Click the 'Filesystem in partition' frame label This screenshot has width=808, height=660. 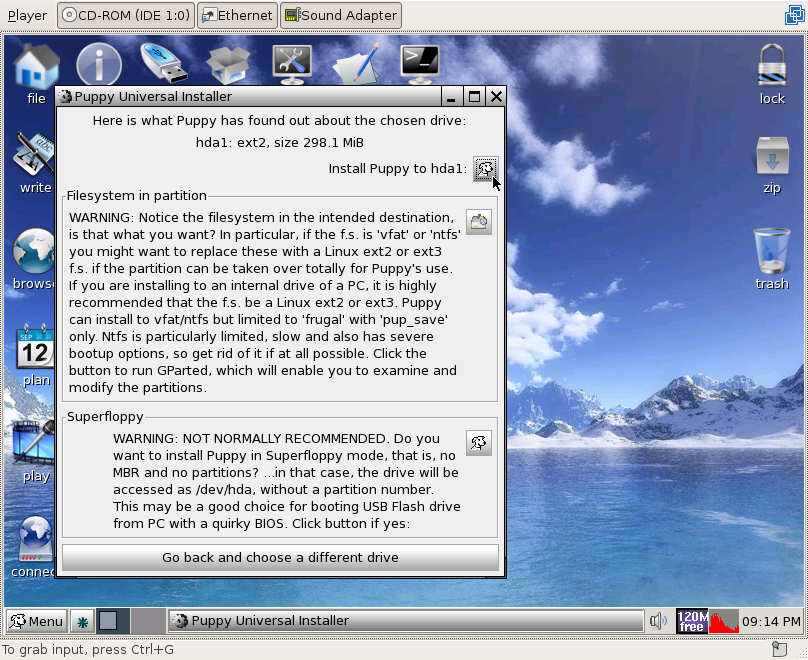point(137,196)
